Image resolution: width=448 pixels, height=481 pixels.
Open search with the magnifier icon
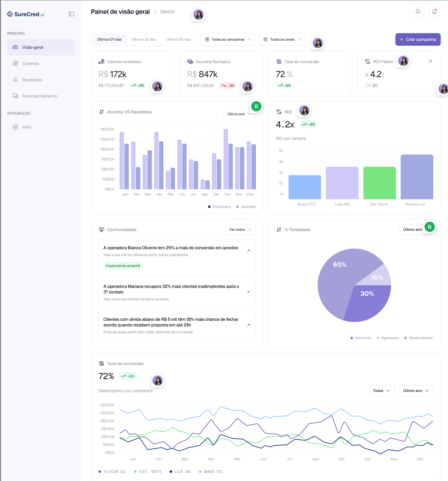pyautogui.click(x=418, y=11)
